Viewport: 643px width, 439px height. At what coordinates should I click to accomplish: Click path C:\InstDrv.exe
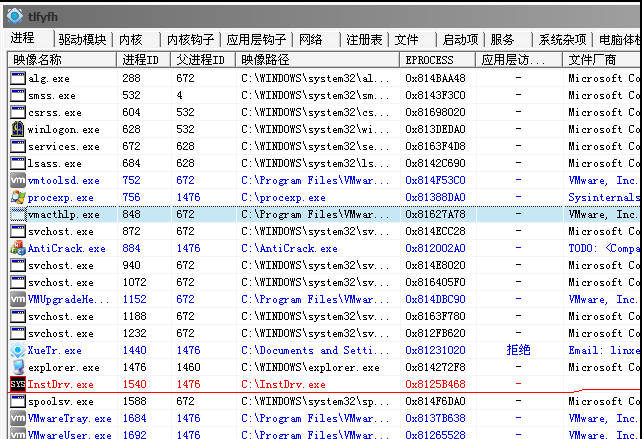283,384
